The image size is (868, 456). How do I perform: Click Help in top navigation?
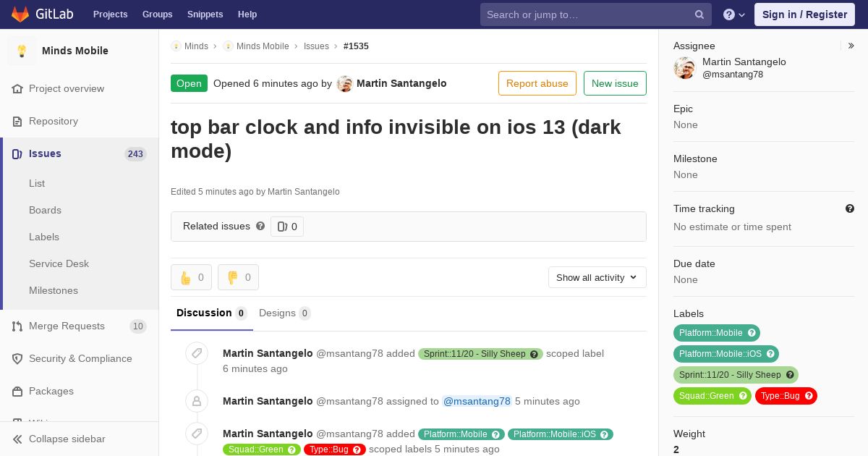[247, 14]
